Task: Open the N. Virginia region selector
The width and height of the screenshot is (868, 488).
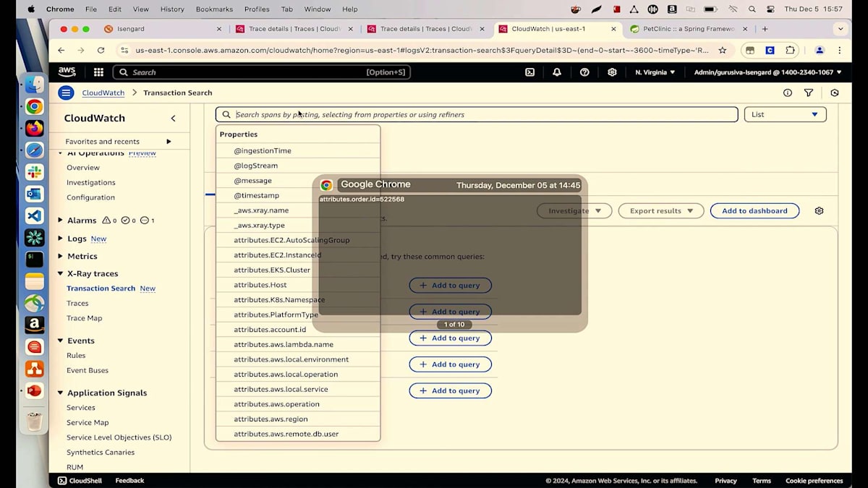Action: point(655,72)
